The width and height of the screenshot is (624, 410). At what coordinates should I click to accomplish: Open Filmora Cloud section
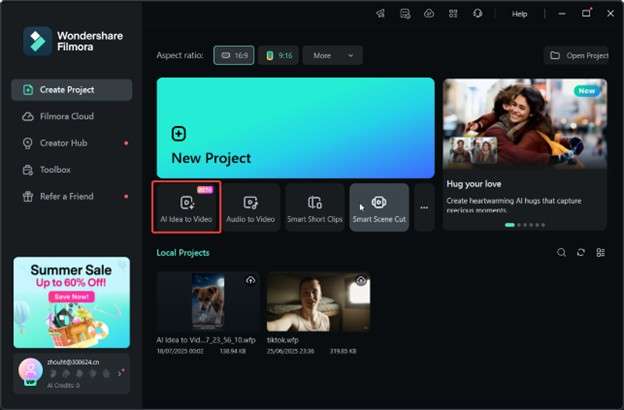(x=72, y=116)
